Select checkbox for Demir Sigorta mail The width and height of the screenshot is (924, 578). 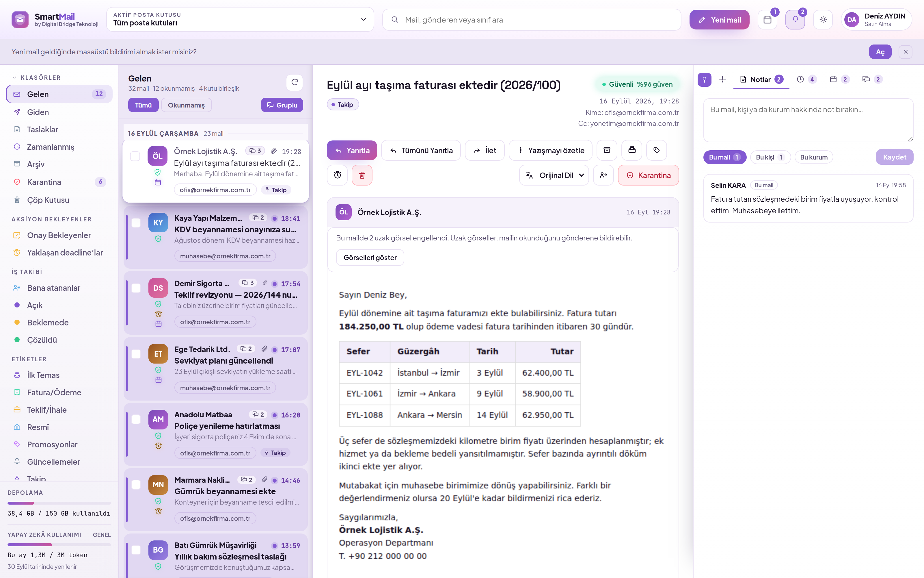(x=136, y=288)
